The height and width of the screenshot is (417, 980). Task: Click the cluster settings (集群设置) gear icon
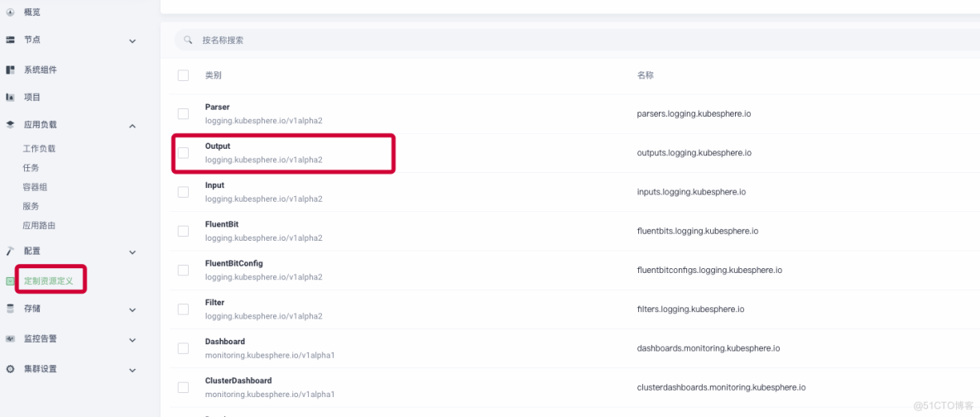coord(10,369)
